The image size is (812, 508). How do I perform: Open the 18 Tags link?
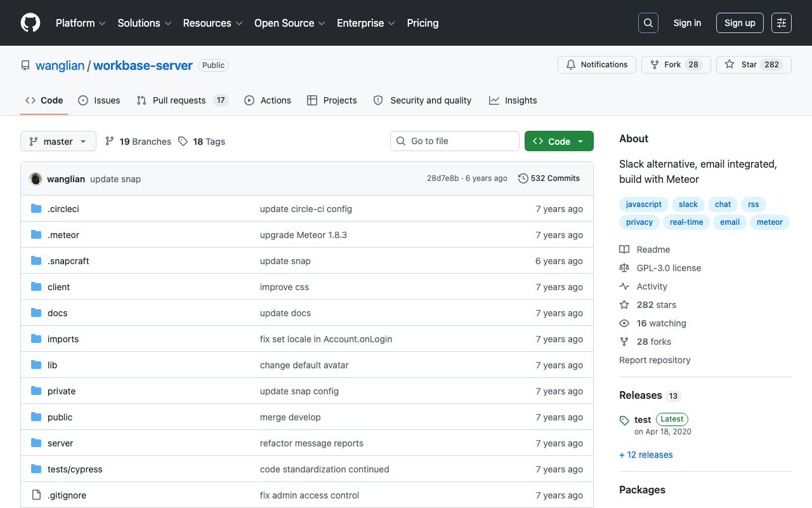(202, 142)
